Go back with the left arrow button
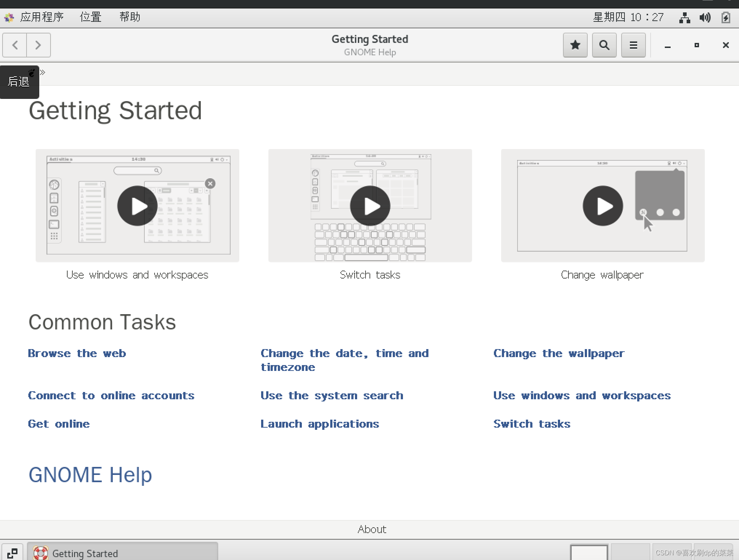Viewport: 739px width, 560px height. coord(15,45)
